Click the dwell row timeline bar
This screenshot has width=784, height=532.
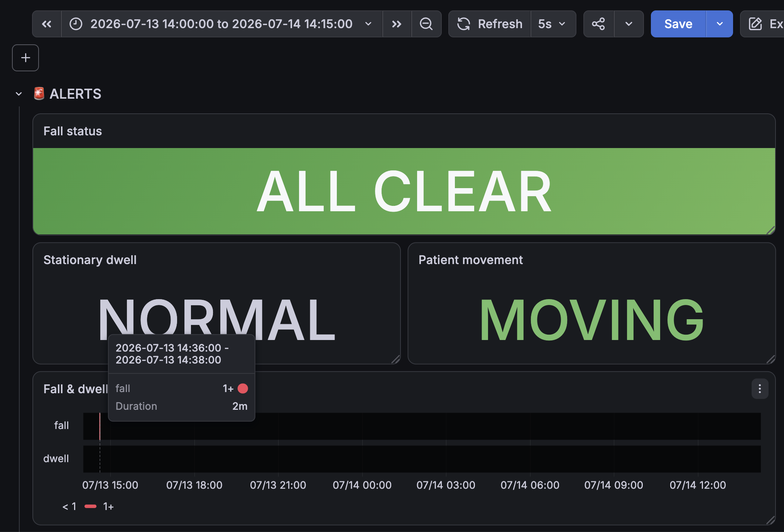[422, 459]
